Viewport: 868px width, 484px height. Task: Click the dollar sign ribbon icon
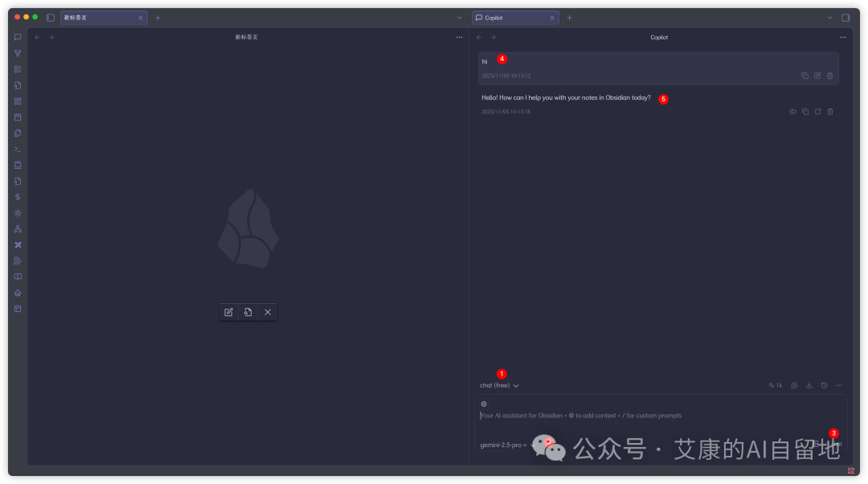18,197
